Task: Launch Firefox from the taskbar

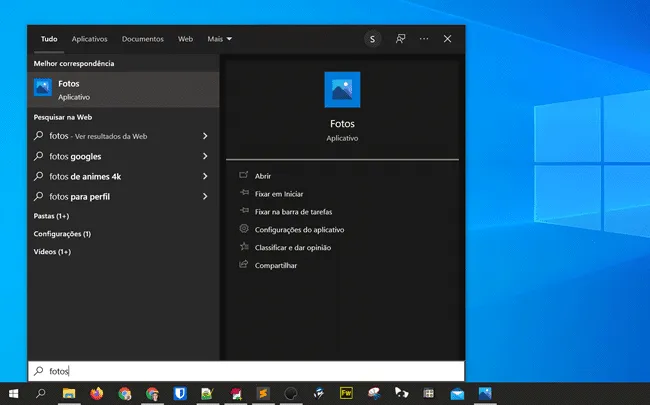Action: 97,393
